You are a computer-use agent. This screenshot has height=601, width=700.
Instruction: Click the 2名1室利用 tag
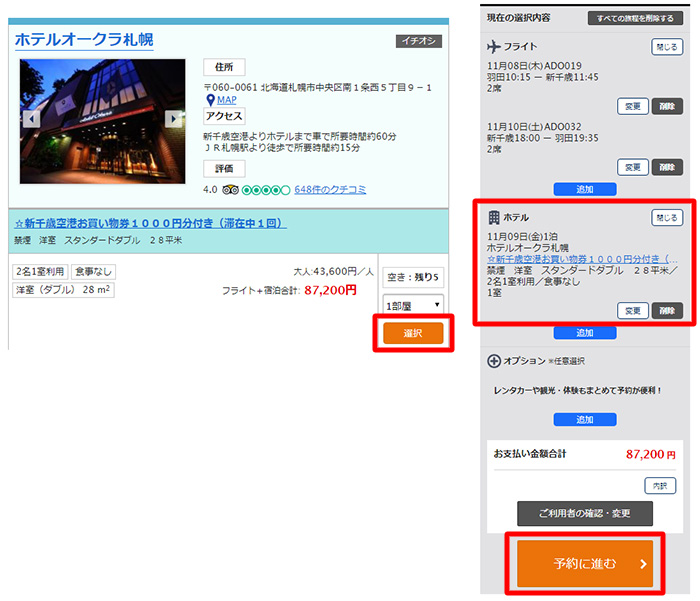pos(40,271)
